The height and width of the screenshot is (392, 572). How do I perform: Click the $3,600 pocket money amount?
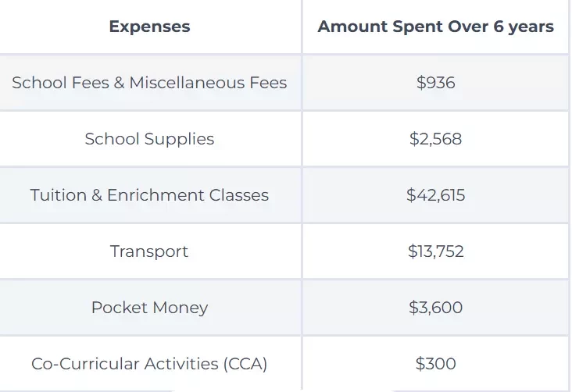pyautogui.click(x=435, y=308)
